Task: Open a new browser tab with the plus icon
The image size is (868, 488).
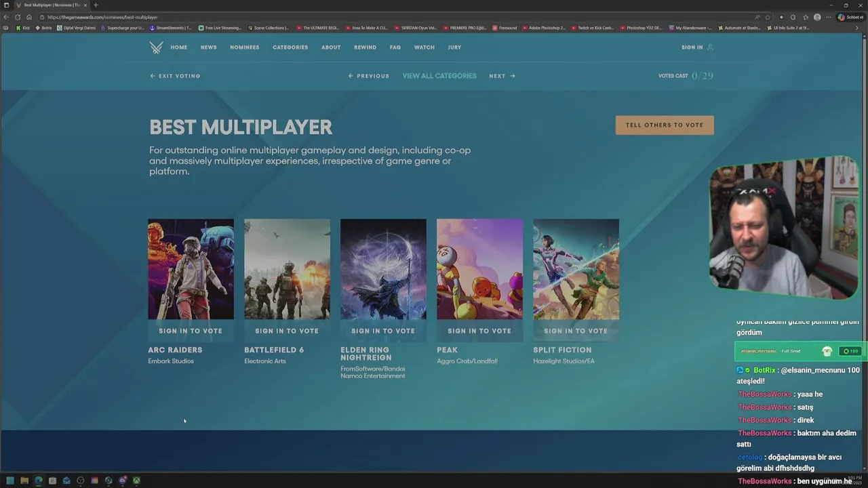Action: [96, 5]
